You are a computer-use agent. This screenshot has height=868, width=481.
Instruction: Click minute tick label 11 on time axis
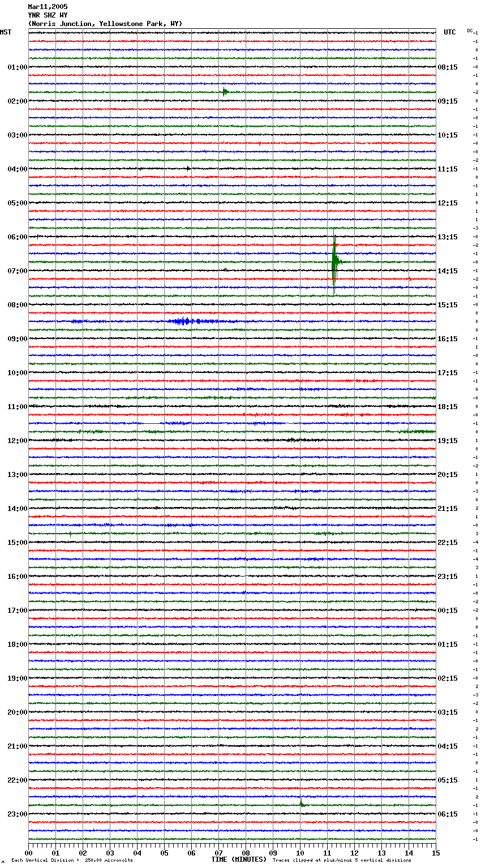pos(327,853)
